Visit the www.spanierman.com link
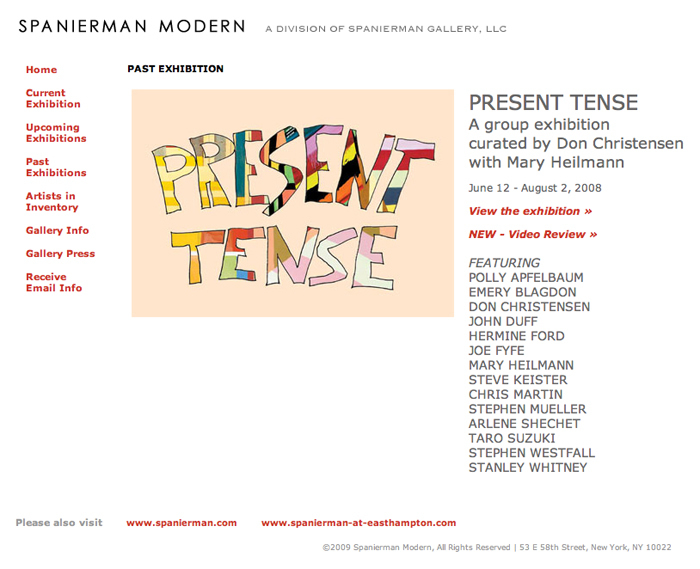The image size is (700, 569). click(x=181, y=523)
